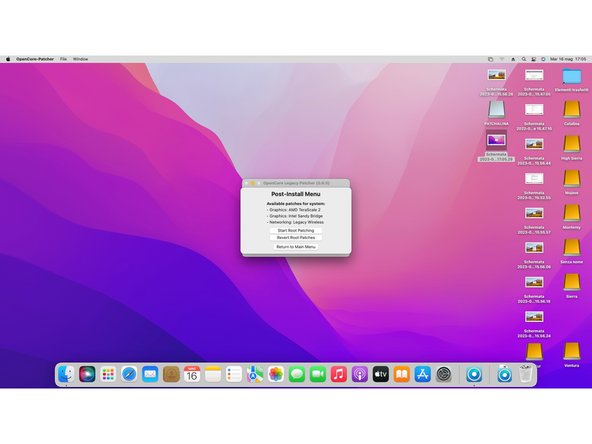This screenshot has height=444, width=592.
Task: Select the Monterey volume on desktop
Action: [572, 217]
